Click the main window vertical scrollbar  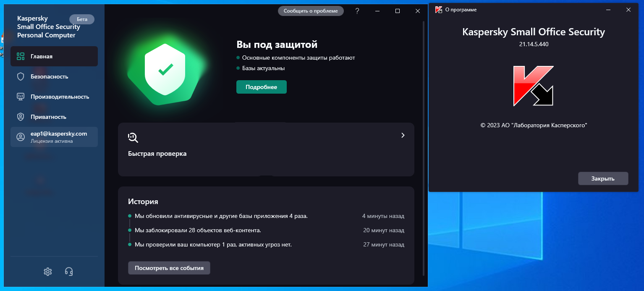424,148
